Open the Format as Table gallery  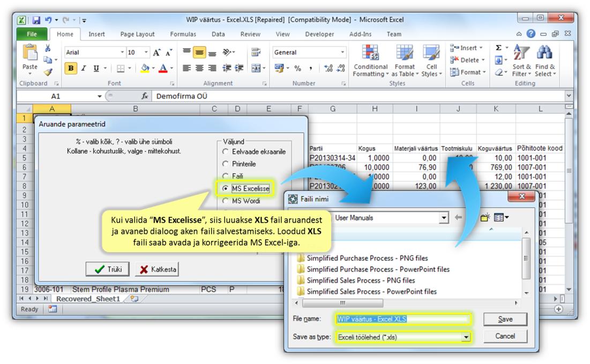coord(405,60)
